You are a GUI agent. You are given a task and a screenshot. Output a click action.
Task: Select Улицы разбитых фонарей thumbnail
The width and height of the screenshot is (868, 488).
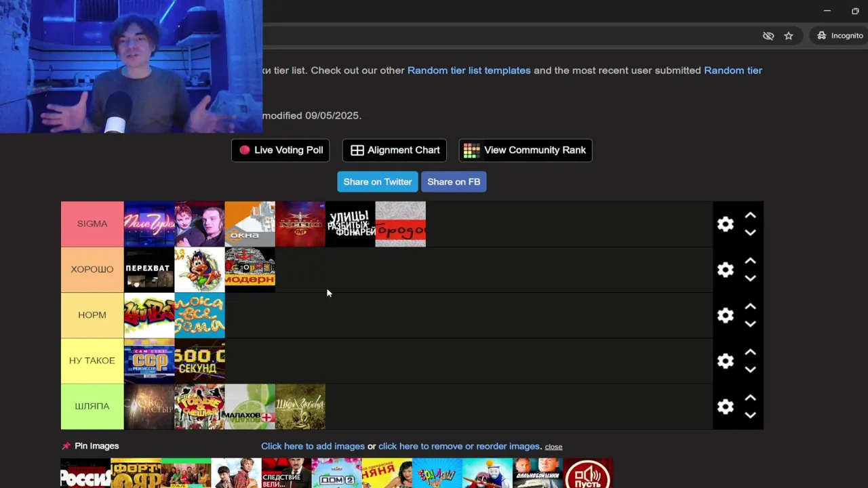point(350,224)
